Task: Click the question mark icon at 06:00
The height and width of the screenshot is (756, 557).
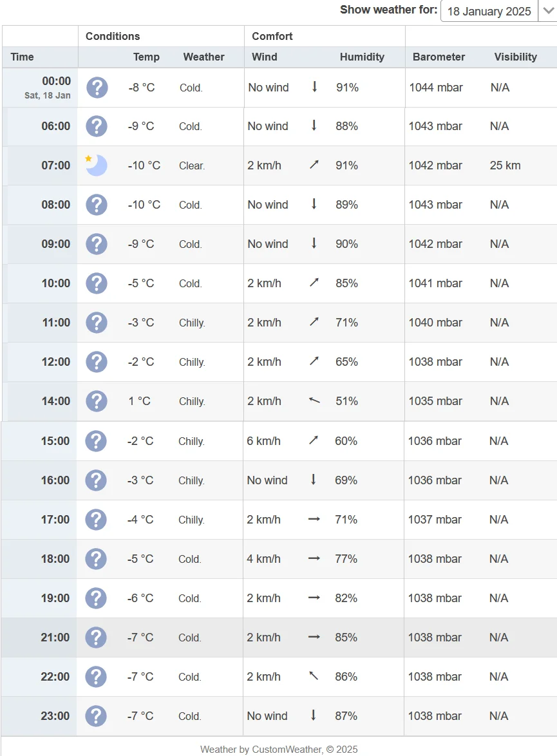Action: coord(97,126)
